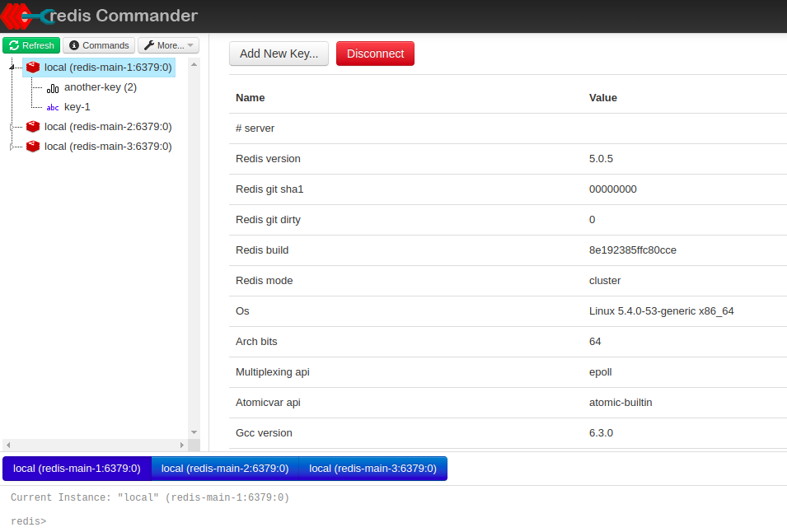Click the abc string icon next to key-1
This screenshot has width=787, height=532.
coord(53,107)
